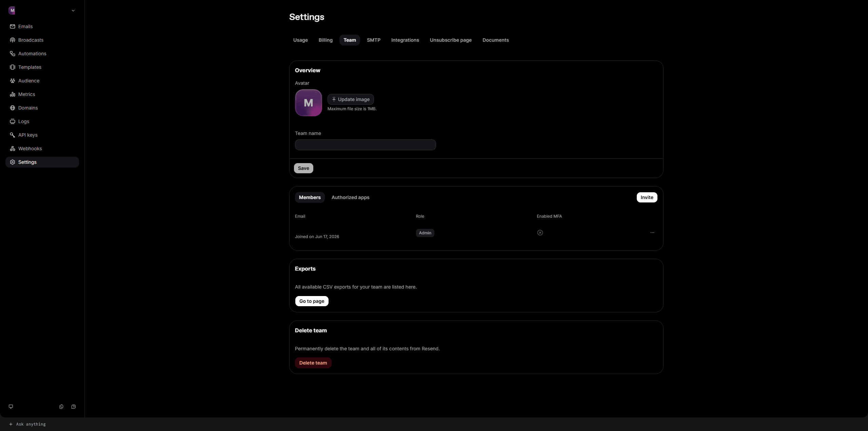The width and height of the screenshot is (868, 431).
Task: Click the Domains globe icon
Action: [13, 108]
